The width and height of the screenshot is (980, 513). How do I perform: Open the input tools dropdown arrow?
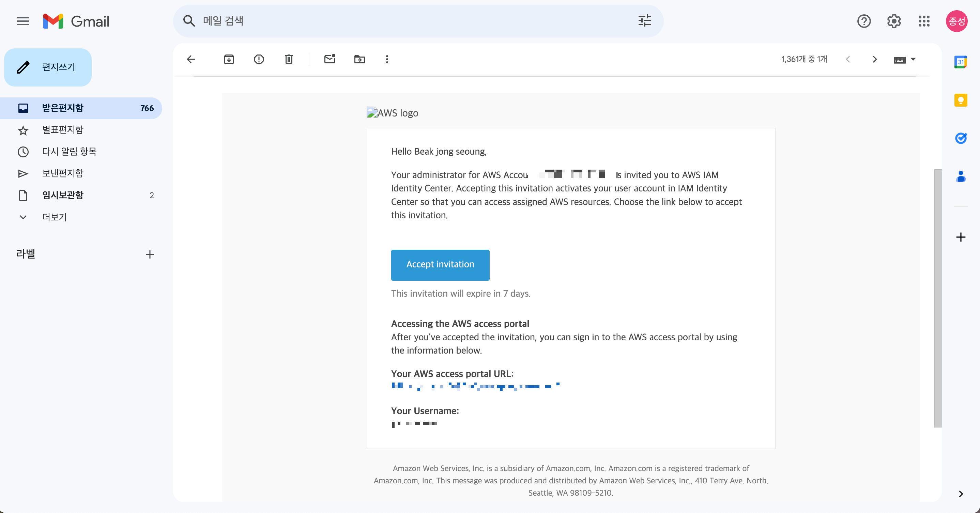(x=913, y=59)
